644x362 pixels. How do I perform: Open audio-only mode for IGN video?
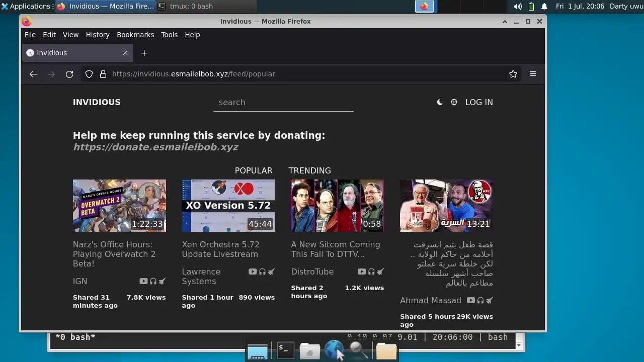point(153,281)
